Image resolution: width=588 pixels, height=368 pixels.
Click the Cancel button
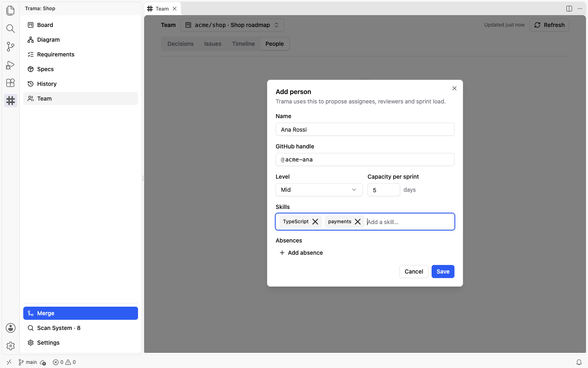(414, 272)
